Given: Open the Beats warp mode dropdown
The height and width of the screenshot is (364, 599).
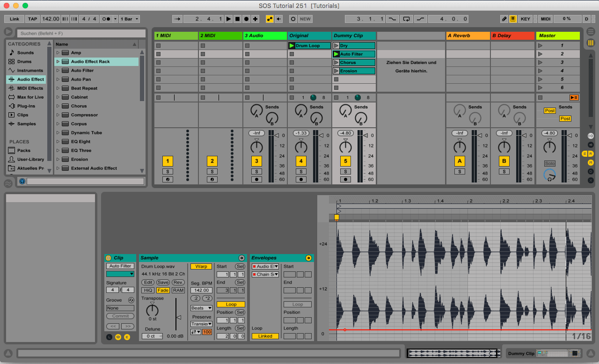Looking at the screenshot, I should coord(201,308).
